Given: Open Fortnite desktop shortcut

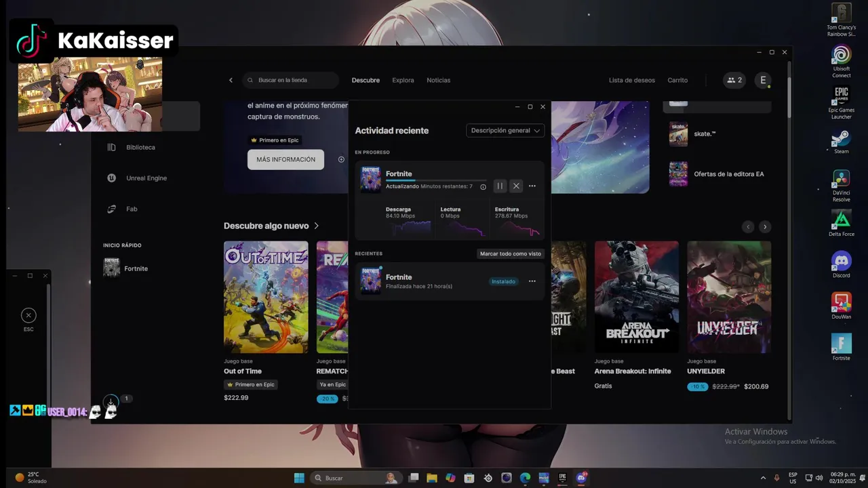Looking at the screenshot, I should tap(842, 348).
